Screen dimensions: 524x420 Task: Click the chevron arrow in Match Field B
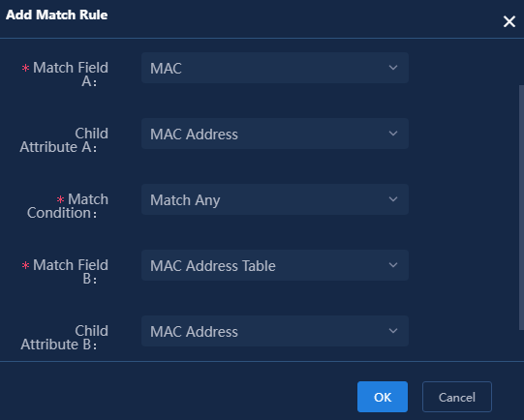click(393, 265)
